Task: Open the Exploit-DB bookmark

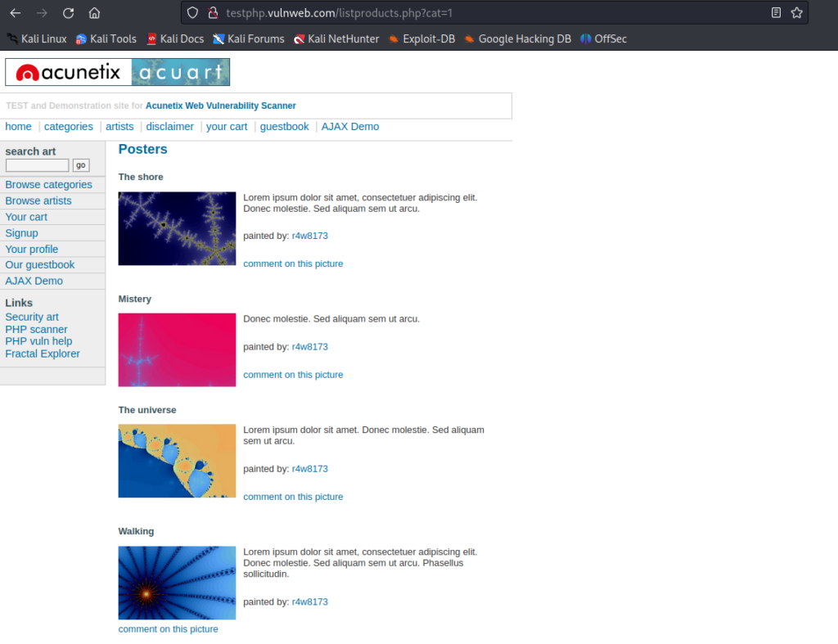Action: [421, 39]
